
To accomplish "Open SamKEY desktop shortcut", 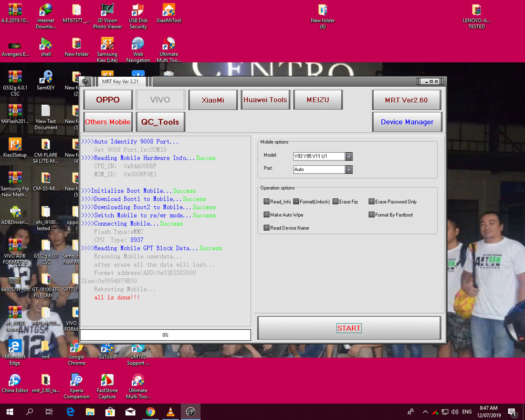I will click(x=46, y=80).
